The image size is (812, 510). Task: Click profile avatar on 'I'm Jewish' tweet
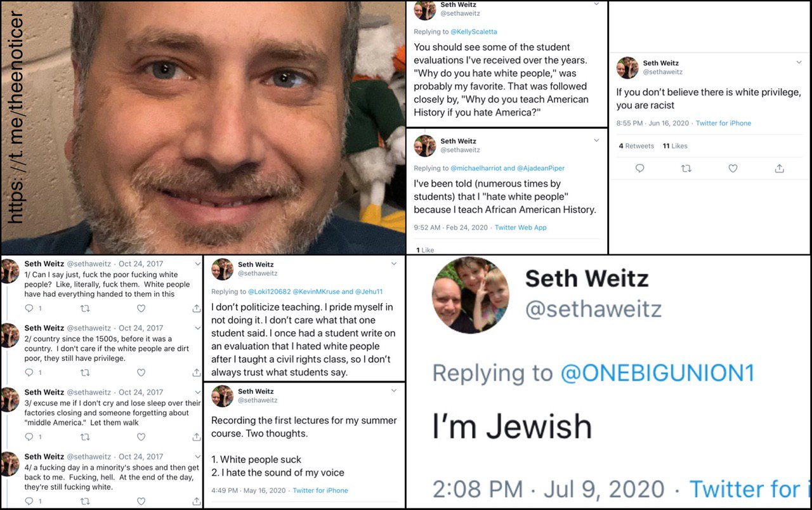470,296
